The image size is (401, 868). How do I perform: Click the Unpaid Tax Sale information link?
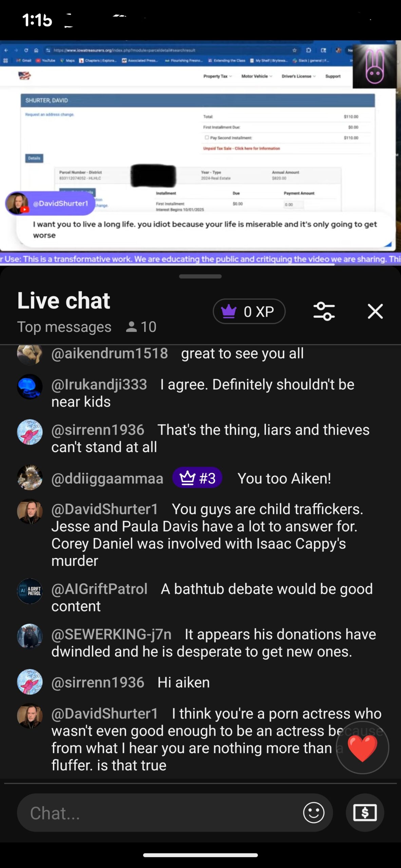(242, 148)
